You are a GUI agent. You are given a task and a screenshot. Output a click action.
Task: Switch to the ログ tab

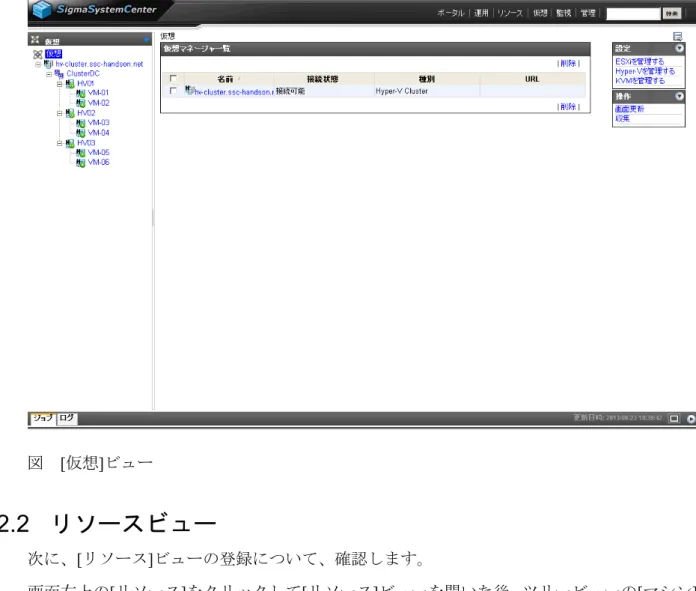67,418
